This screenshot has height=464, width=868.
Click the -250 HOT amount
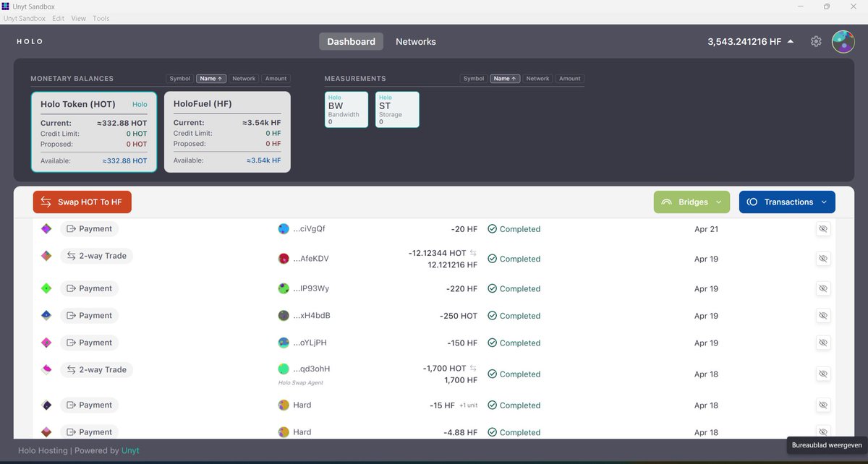point(459,316)
